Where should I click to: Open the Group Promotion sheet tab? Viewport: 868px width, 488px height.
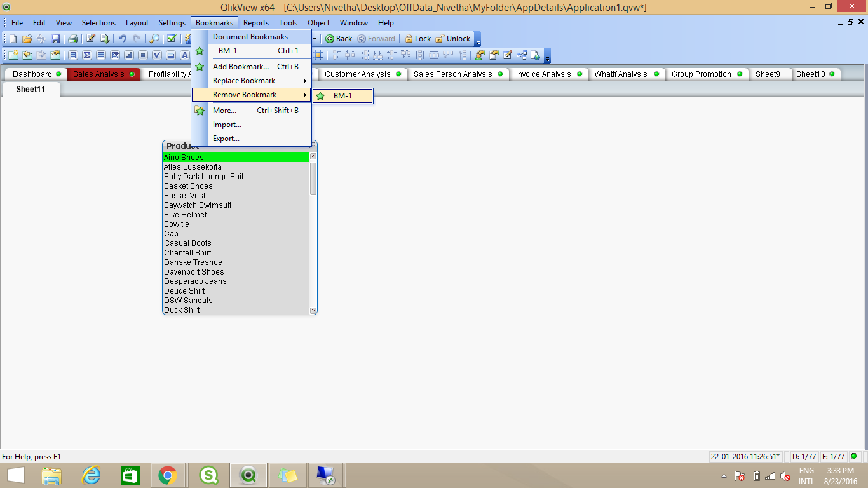tap(707, 74)
